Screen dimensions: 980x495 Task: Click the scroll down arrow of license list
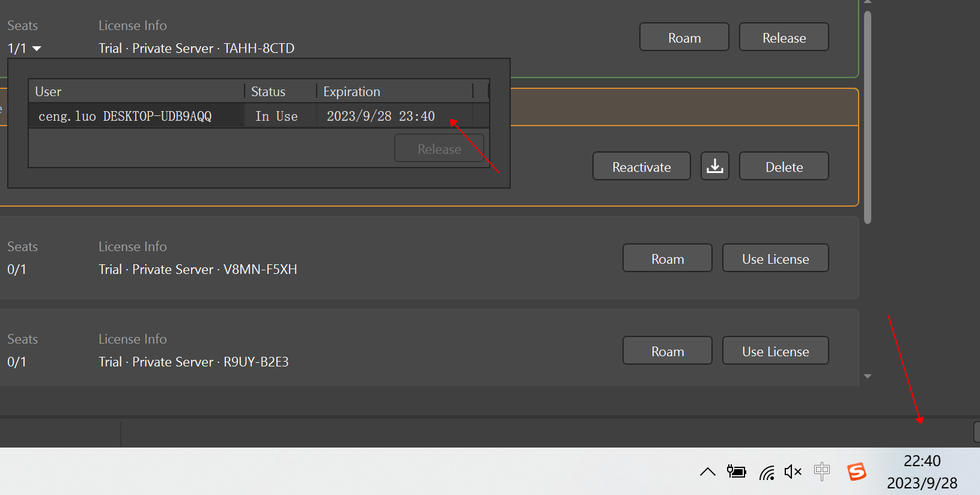point(867,376)
